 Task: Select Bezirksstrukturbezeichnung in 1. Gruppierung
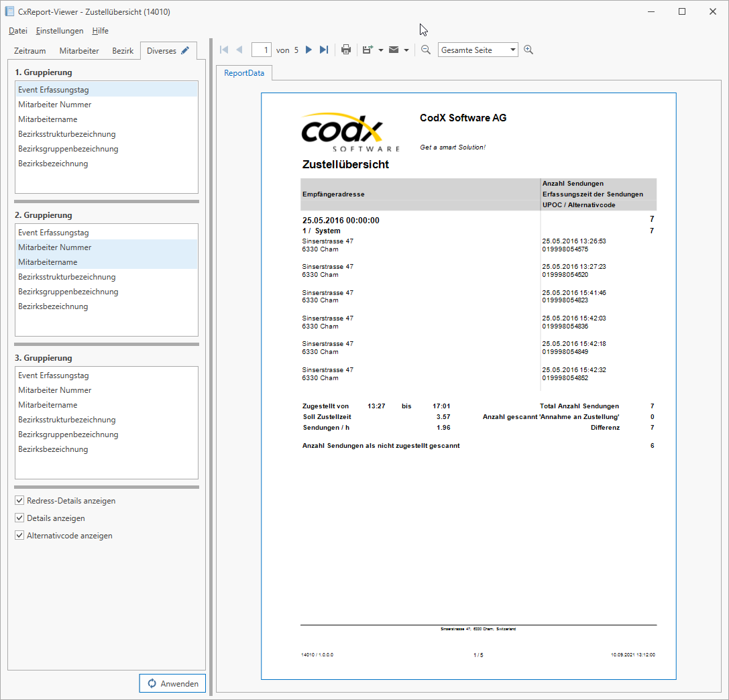107,134
